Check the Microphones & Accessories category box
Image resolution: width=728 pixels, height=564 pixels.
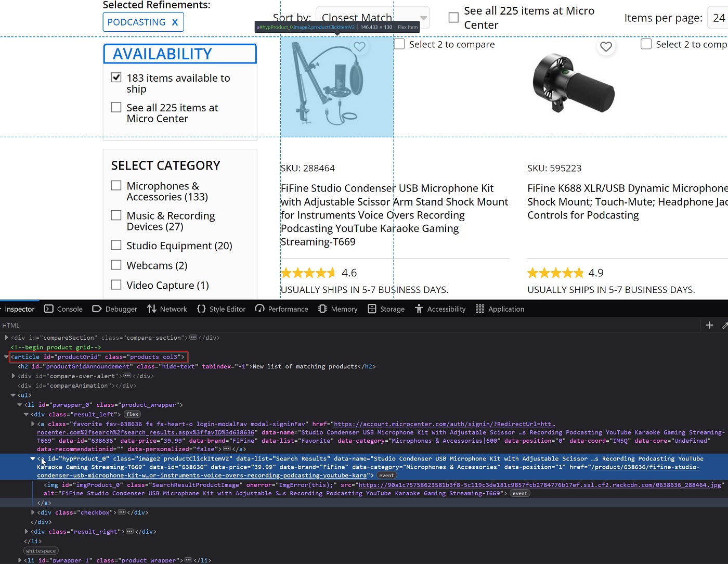[x=116, y=186]
